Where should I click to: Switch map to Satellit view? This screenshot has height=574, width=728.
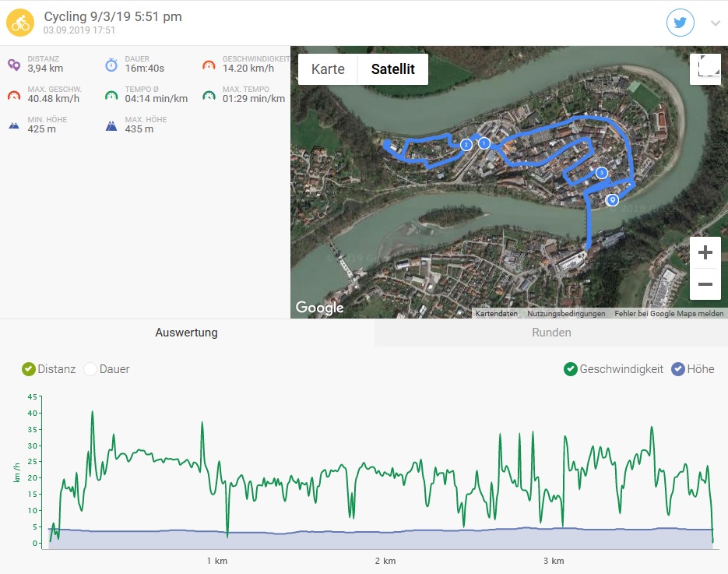(392, 69)
